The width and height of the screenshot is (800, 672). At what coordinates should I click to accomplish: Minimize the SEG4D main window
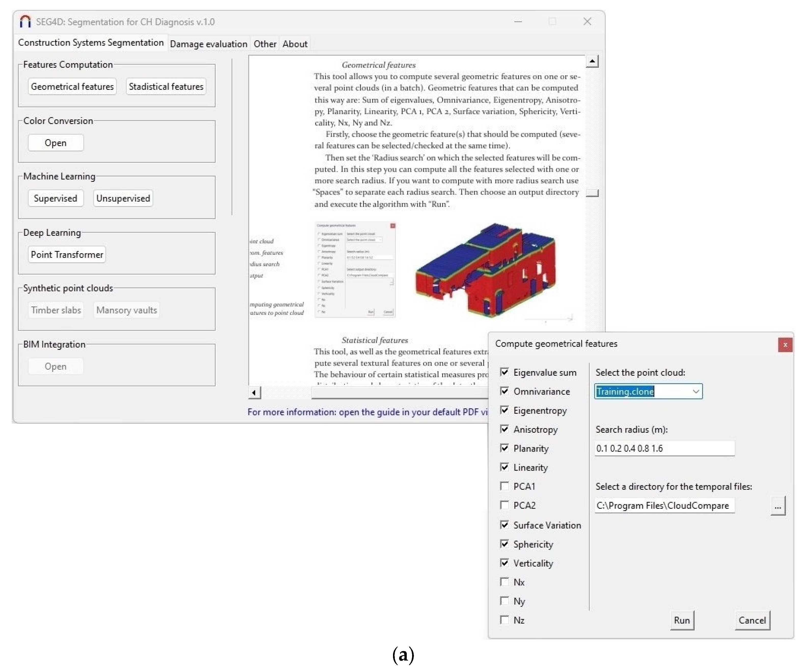[518, 22]
